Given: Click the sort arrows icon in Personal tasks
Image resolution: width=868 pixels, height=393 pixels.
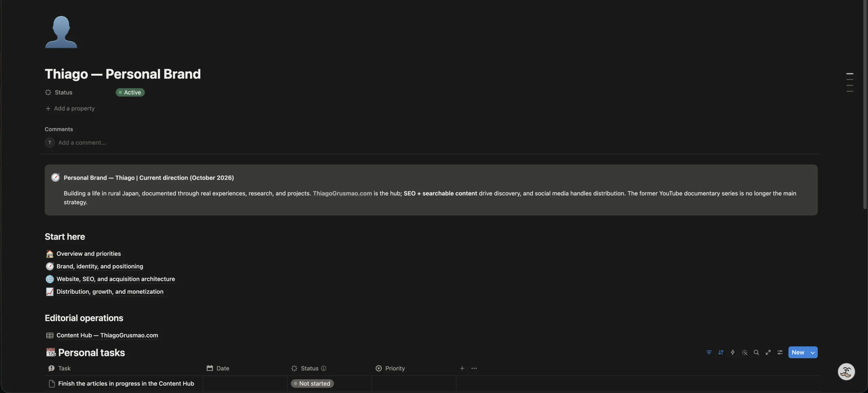Looking at the screenshot, I should [x=721, y=352].
